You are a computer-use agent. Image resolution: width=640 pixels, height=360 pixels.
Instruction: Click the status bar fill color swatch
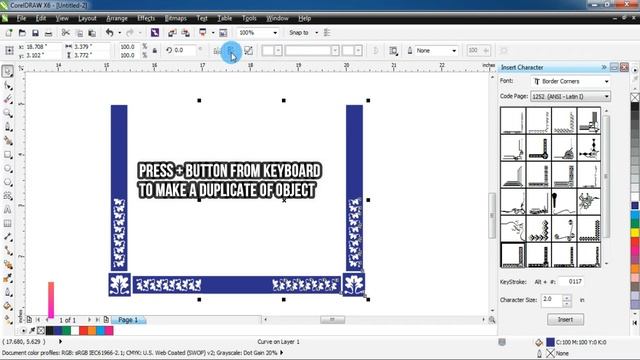coord(550,342)
